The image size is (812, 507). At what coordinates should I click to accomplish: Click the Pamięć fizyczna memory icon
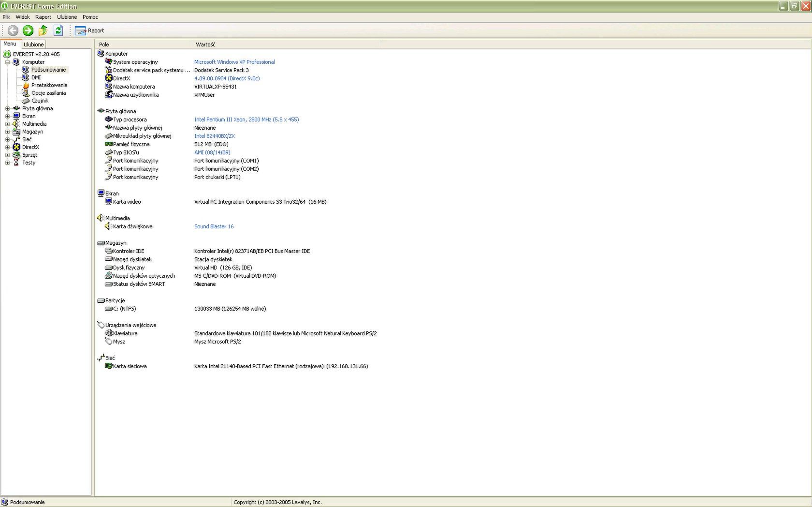click(x=109, y=144)
